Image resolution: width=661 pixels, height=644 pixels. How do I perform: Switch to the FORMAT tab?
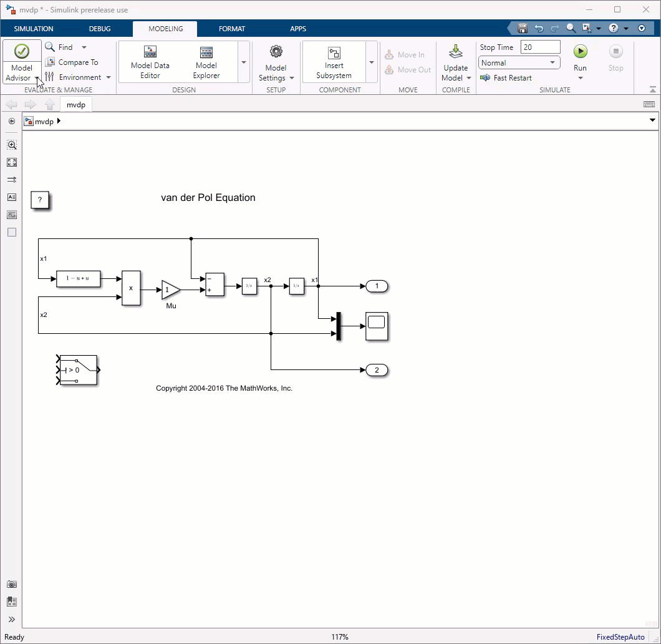click(232, 29)
